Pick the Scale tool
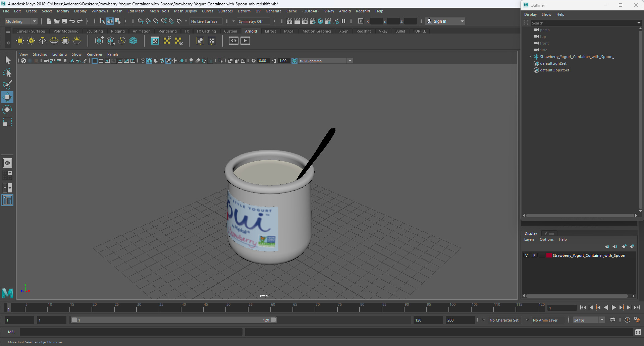Viewport: 644px width, 346px height. point(7,122)
